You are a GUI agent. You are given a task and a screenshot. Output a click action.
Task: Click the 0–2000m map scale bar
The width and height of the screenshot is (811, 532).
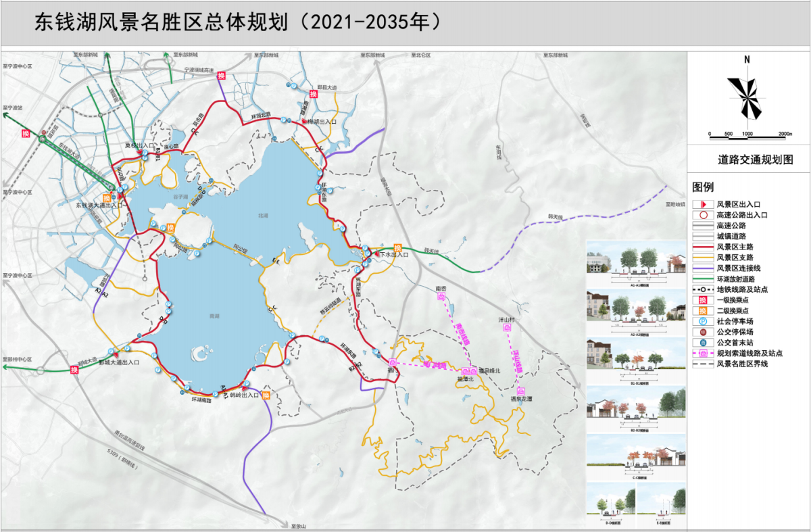(747, 135)
